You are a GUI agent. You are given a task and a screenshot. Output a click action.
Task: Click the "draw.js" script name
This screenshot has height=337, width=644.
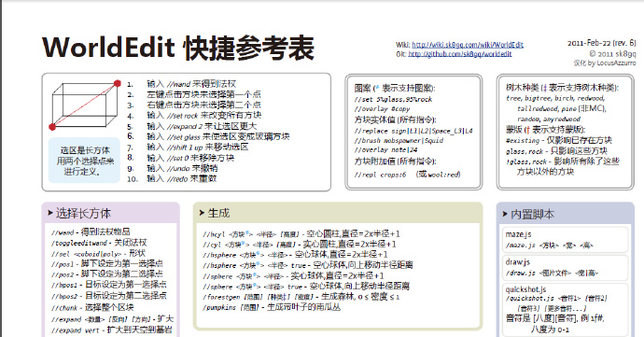518,261
